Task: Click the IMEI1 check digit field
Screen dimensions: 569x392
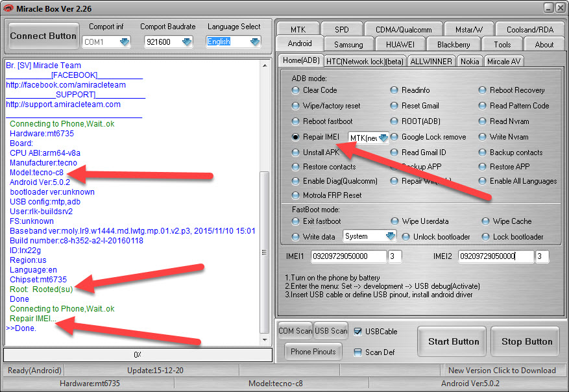Action: point(395,256)
